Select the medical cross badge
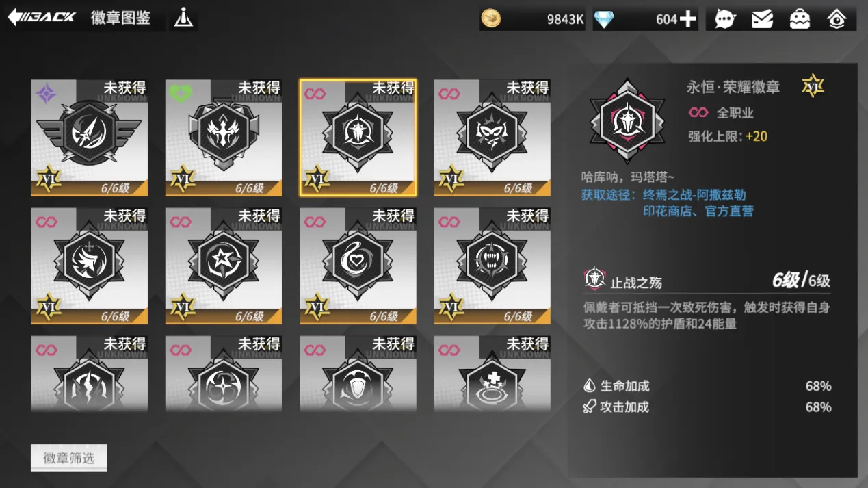This screenshot has height=488, width=868. 492,374
